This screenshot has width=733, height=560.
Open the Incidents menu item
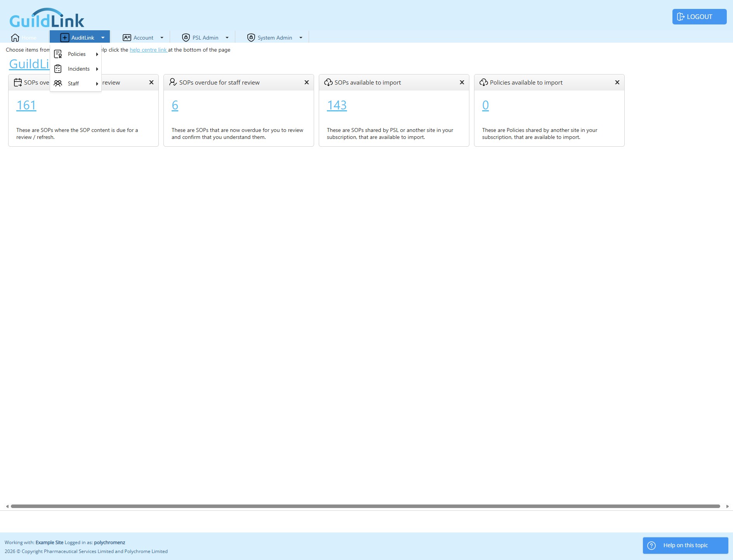point(76,69)
